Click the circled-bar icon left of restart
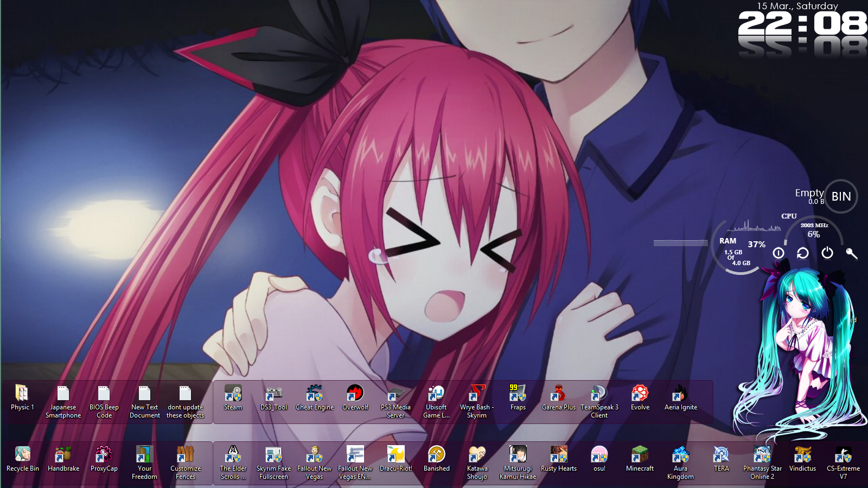 [x=778, y=253]
